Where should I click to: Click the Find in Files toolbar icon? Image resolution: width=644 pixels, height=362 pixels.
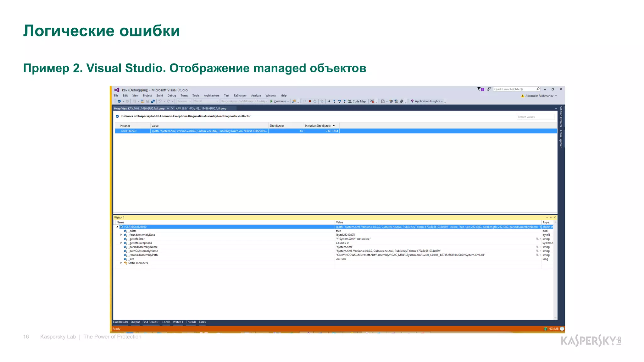pos(294,101)
